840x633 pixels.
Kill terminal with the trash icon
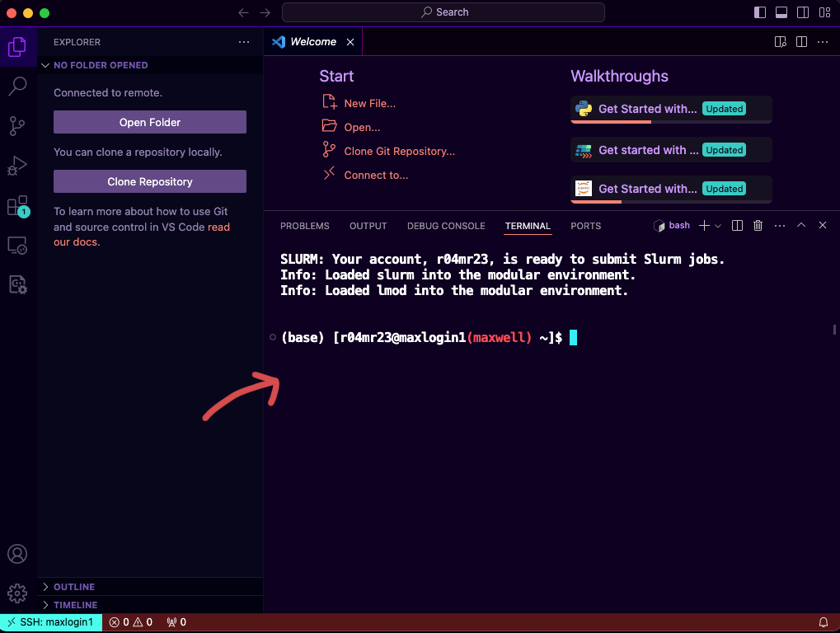(758, 226)
